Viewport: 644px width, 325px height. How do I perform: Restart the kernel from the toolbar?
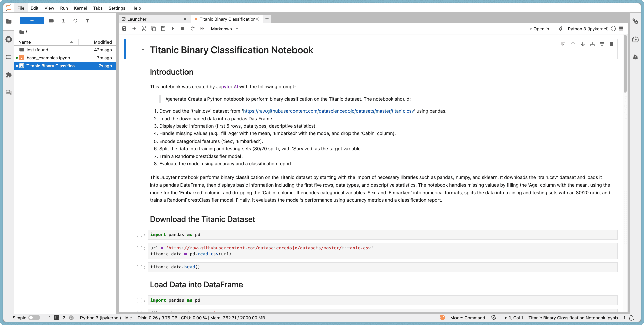[x=193, y=29]
